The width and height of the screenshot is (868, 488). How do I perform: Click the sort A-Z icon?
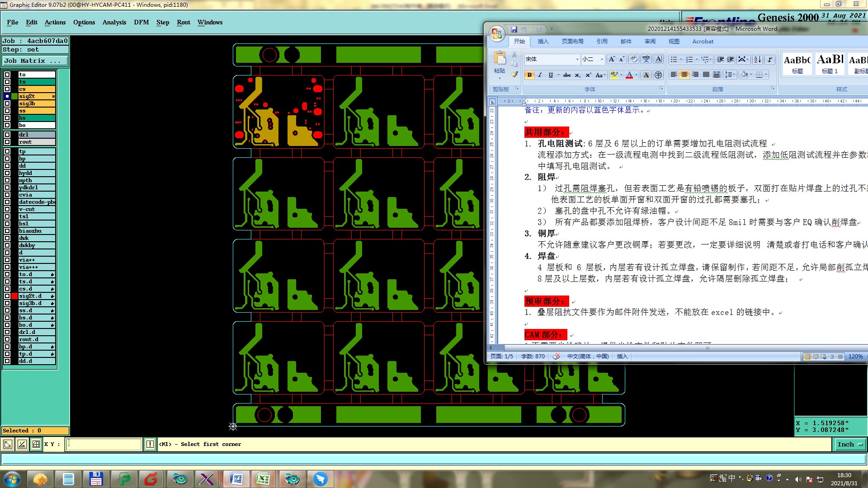pyautogui.click(x=758, y=59)
